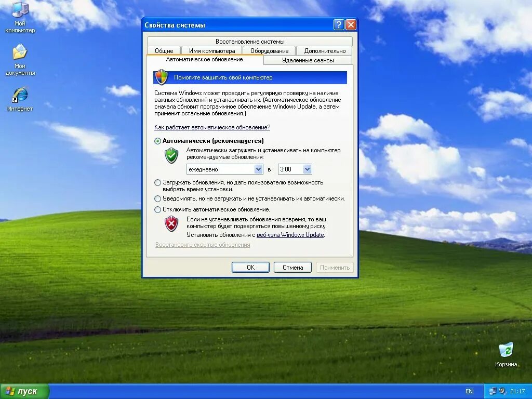Click the Отмена button
532x399 pixels.
click(292, 268)
